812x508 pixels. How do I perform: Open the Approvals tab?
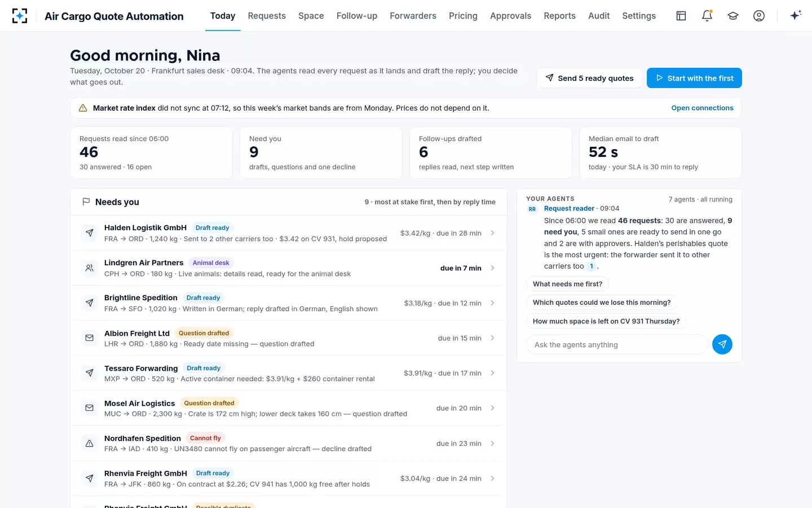pos(510,16)
